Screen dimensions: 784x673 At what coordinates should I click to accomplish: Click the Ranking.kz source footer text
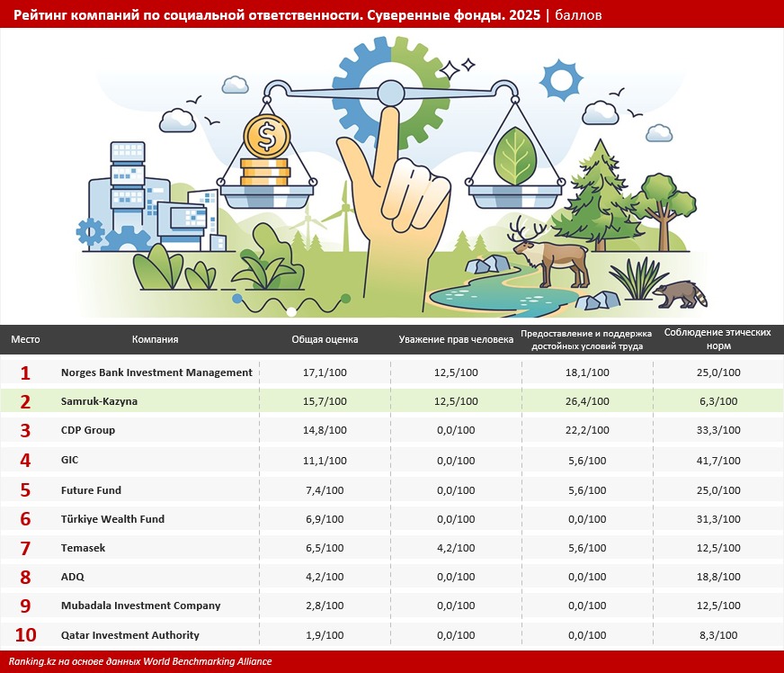[x=140, y=662]
